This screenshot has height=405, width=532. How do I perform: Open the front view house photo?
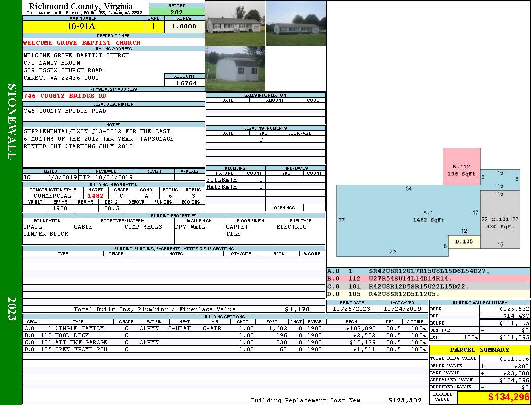[x=235, y=22]
